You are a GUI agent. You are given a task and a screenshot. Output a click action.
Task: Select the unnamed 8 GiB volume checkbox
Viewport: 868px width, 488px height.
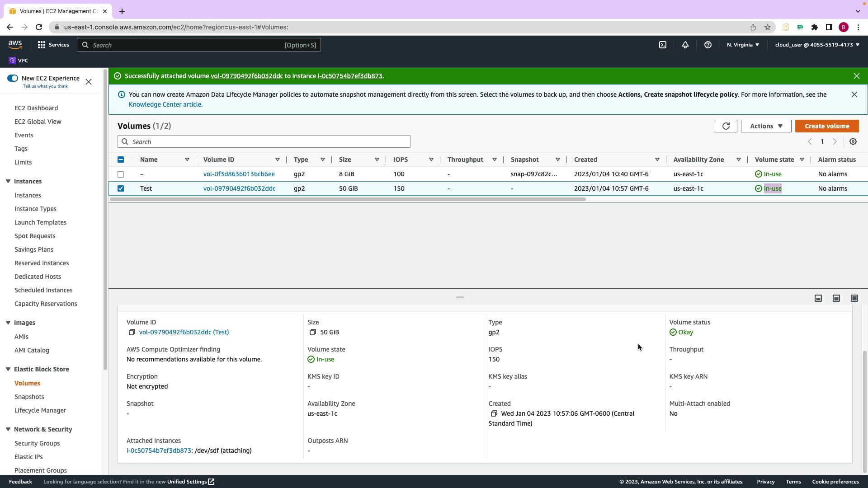pyautogui.click(x=121, y=174)
